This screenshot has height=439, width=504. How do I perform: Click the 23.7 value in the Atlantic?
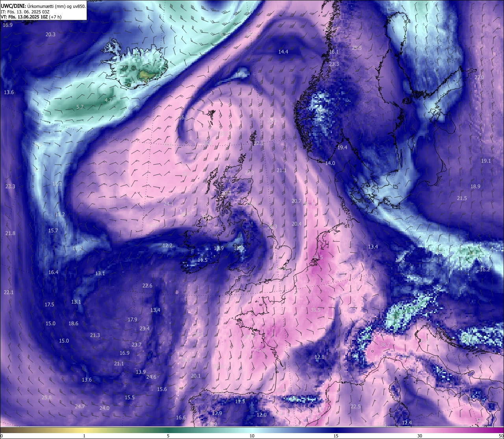[x=136, y=345]
